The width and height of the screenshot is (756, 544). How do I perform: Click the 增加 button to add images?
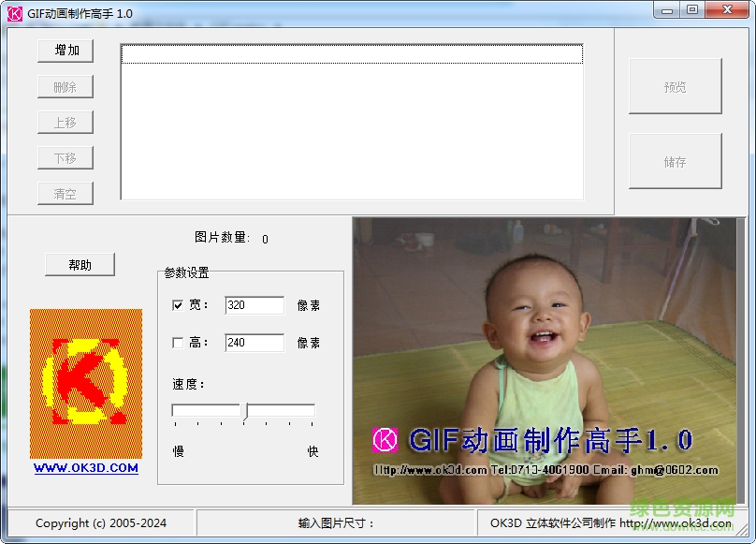click(x=65, y=51)
